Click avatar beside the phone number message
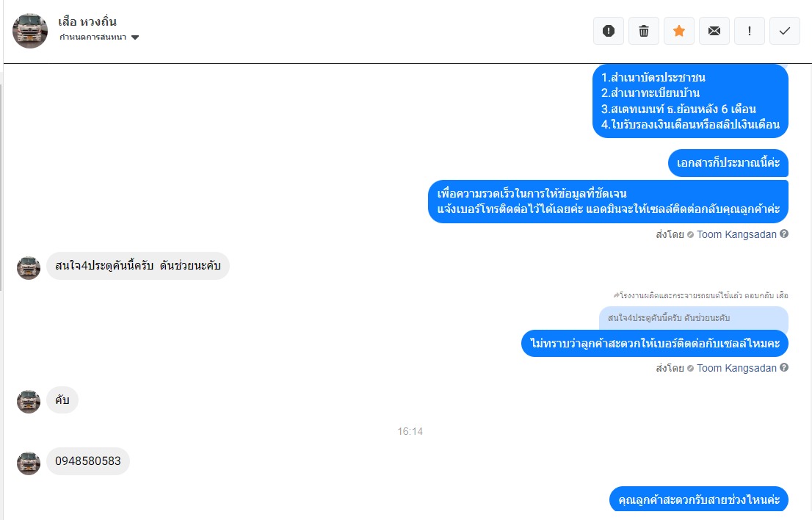The height and width of the screenshot is (520, 812). [x=29, y=463]
